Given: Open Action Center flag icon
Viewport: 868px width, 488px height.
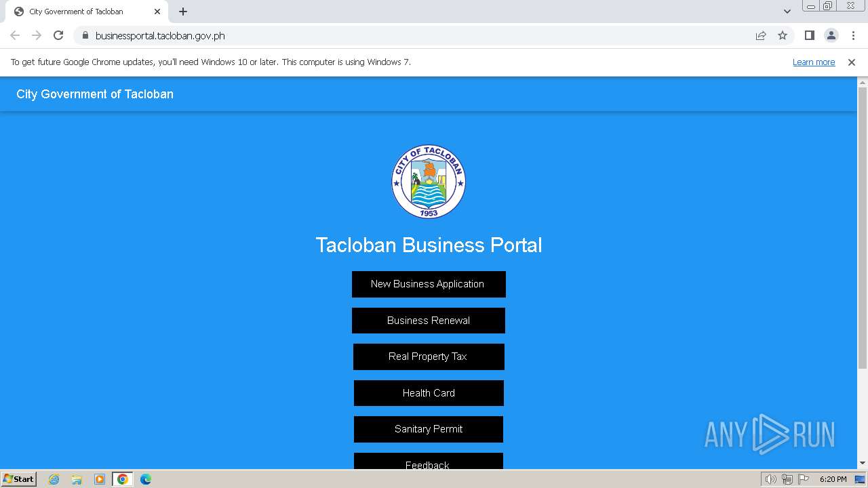Looking at the screenshot, I should (x=804, y=479).
